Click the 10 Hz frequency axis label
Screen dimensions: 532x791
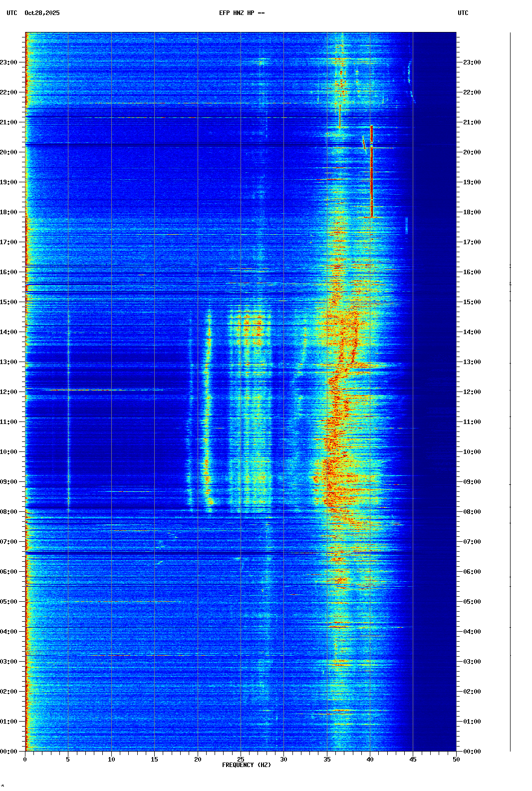coord(111,760)
